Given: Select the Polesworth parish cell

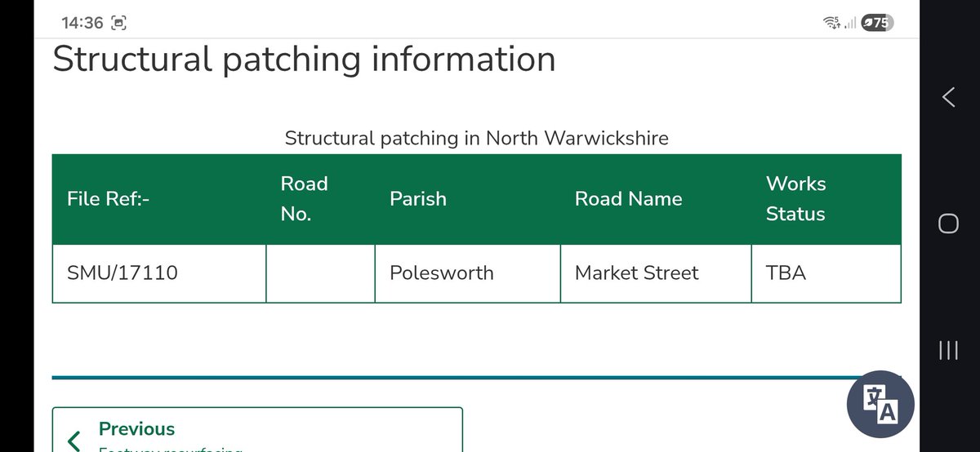Looking at the screenshot, I should pos(467,273).
